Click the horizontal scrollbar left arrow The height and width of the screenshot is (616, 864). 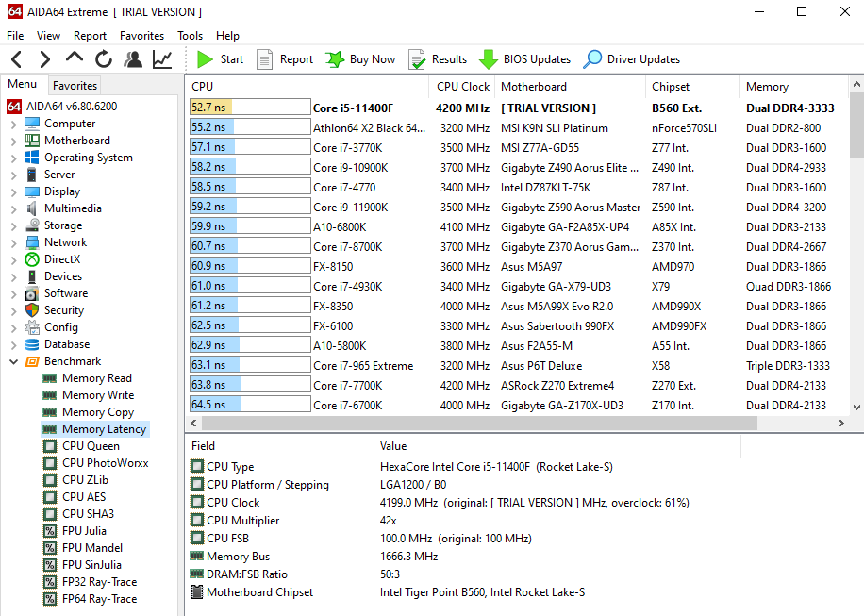tap(193, 423)
